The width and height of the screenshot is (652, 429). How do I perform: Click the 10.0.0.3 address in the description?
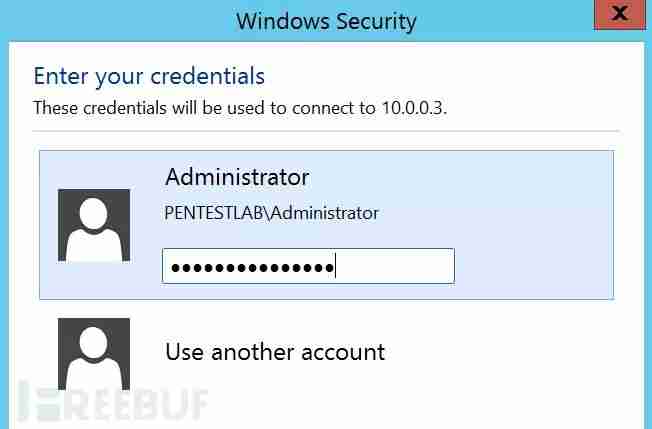[x=413, y=107]
